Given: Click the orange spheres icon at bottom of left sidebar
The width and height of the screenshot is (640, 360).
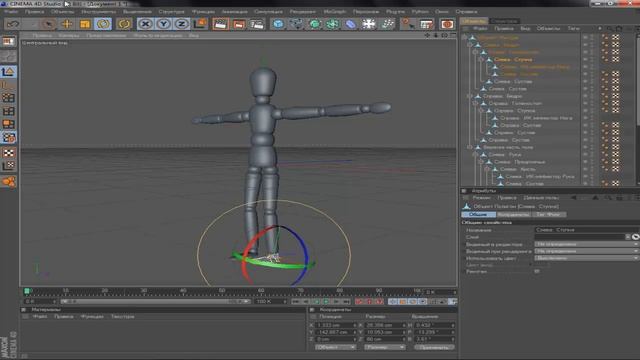Looking at the screenshot, I should coord(9,181).
